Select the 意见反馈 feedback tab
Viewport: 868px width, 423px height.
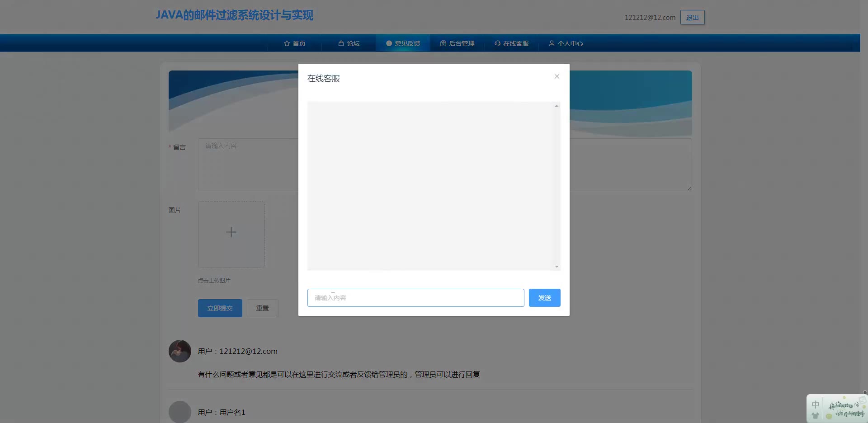(403, 43)
